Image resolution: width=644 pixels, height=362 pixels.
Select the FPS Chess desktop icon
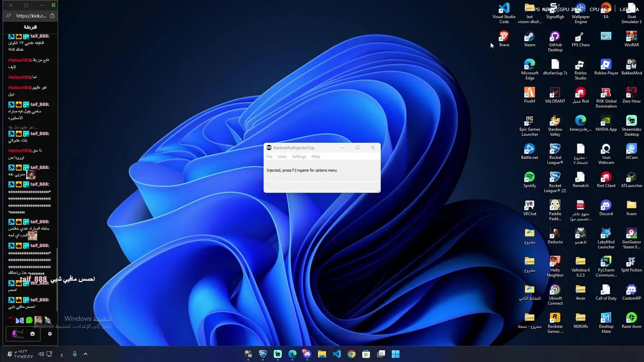pos(581,39)
